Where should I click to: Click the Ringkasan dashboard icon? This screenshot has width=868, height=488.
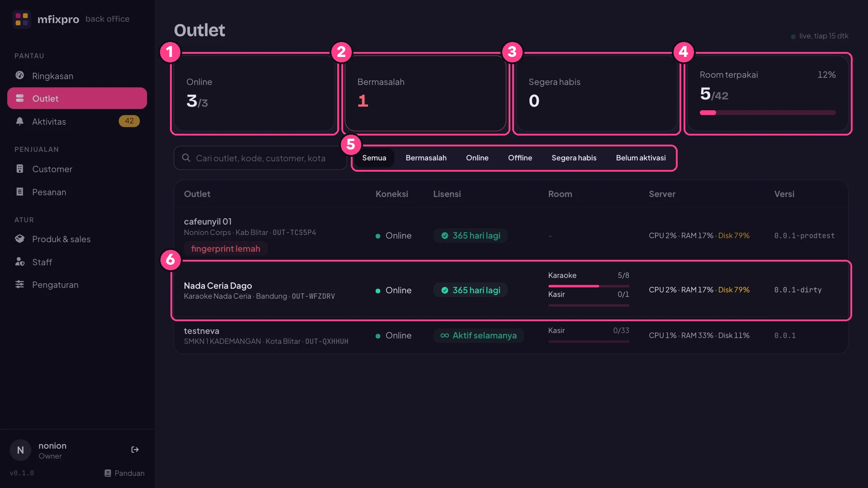click(19, 75)
